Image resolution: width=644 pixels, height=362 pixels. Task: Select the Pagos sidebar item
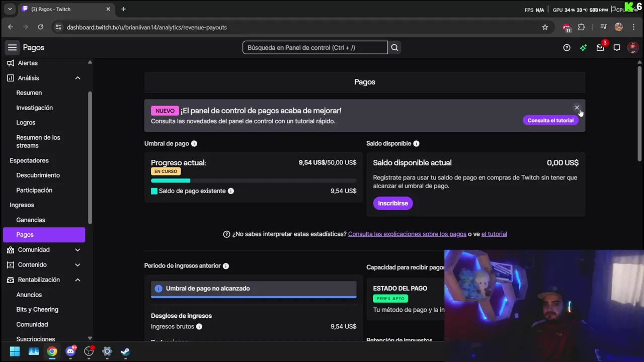coord(44,235)
